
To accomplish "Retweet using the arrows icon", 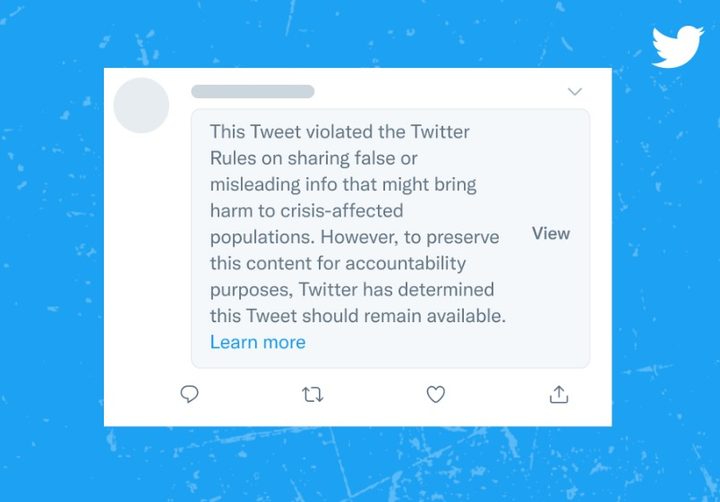I will pyautogui.click(x=312, y=394).
